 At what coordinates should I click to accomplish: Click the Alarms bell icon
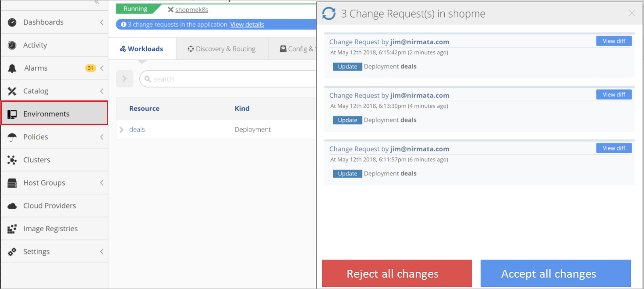click(x=12, y=68)
